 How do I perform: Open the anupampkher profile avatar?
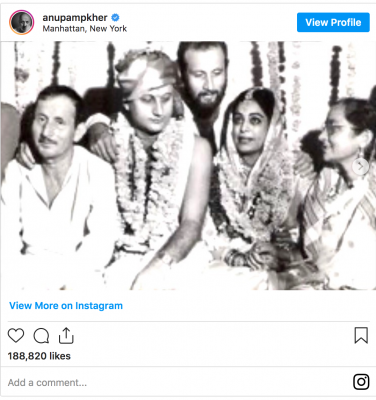coord(22,22)
